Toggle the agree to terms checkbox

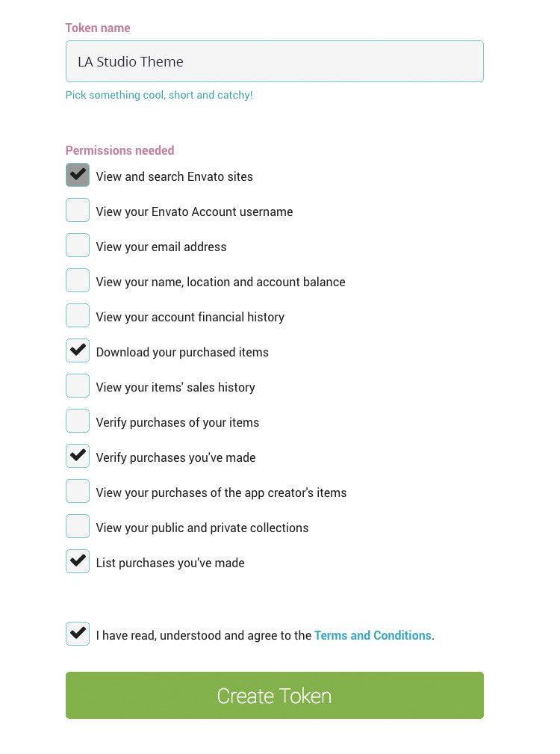tap(78, 634)
